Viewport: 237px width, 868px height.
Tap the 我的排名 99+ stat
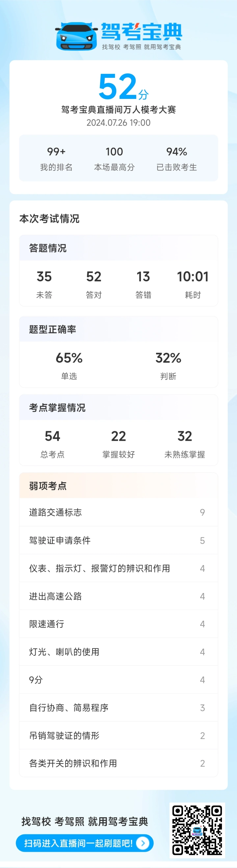pos(56,159)
